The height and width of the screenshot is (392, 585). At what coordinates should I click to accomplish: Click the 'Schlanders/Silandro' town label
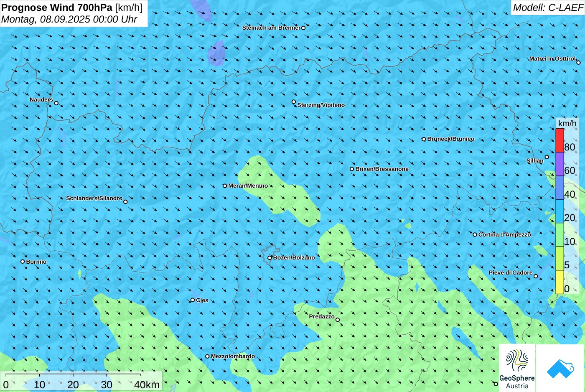[x=94, y=198]
